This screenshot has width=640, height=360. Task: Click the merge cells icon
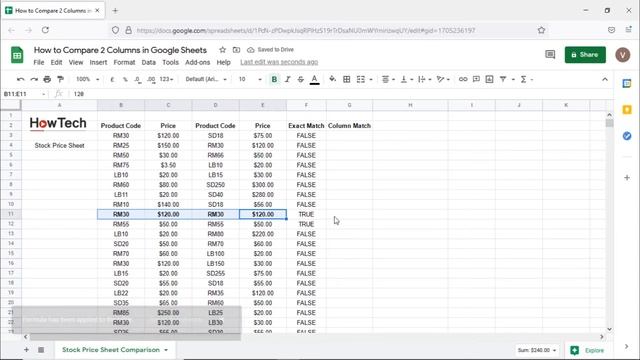[x=361, y=79]
